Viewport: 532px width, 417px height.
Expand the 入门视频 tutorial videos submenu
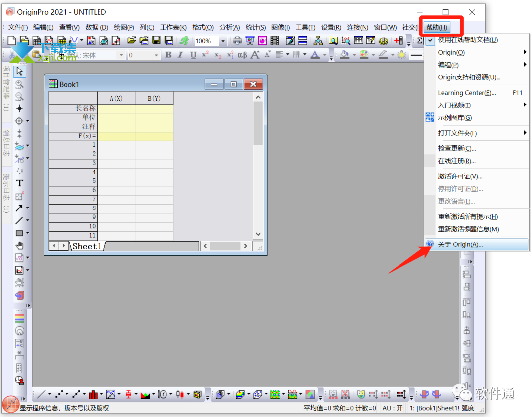476,105
